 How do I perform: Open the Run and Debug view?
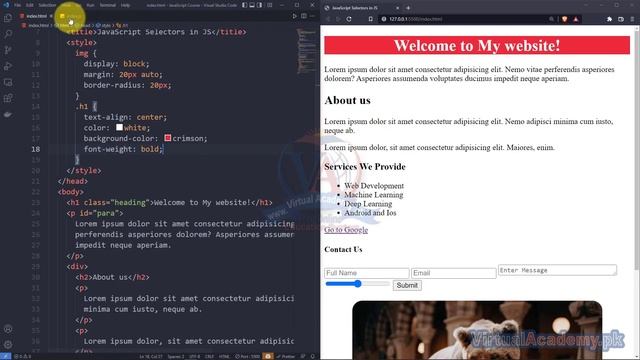click(x=8, y=66)
